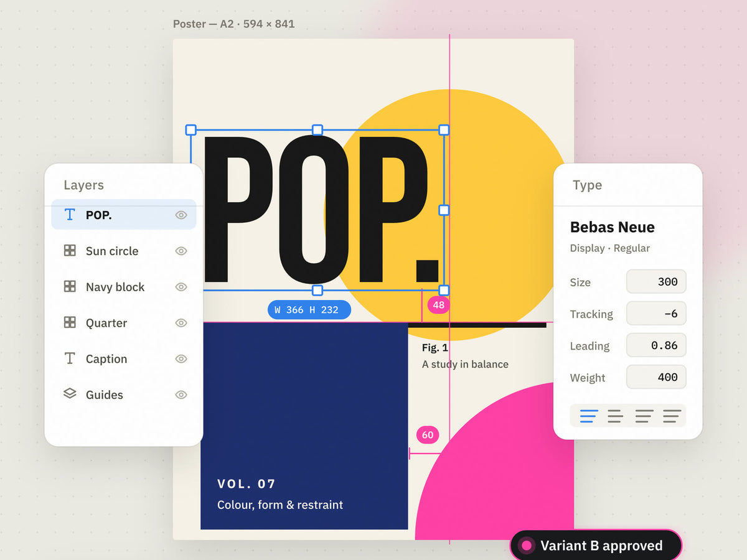Click the VOL. 07 text
747x560 pixels.
tap(247, 483)
